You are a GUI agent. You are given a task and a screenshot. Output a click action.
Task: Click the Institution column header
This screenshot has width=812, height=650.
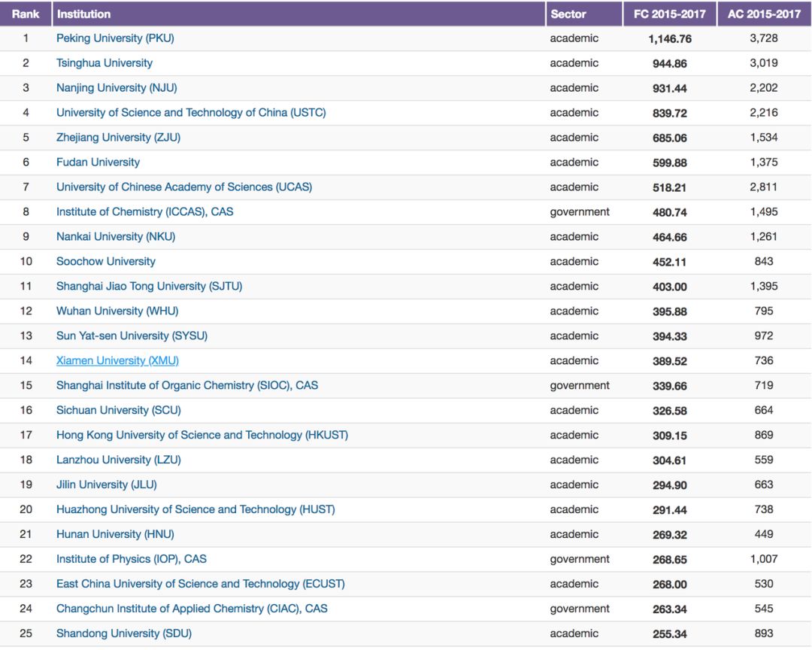pos(83,14)
